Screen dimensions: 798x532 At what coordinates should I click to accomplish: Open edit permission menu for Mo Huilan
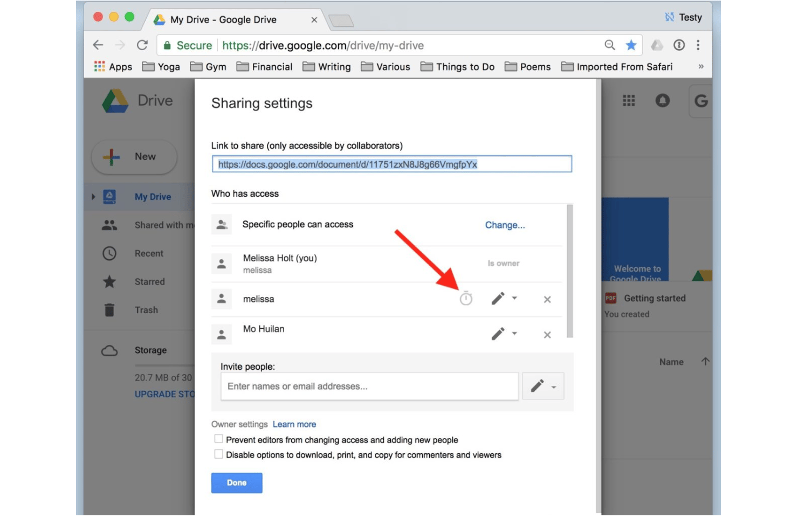click(x=504, y=334)
